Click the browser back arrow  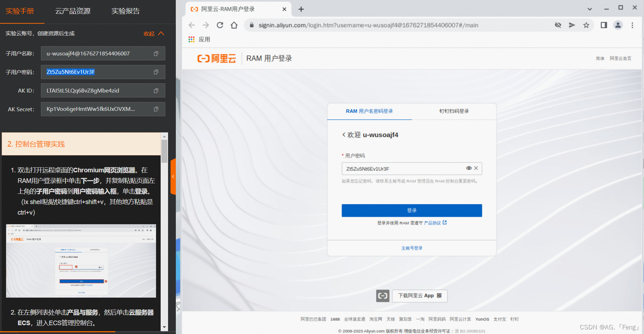pos(192,25)
